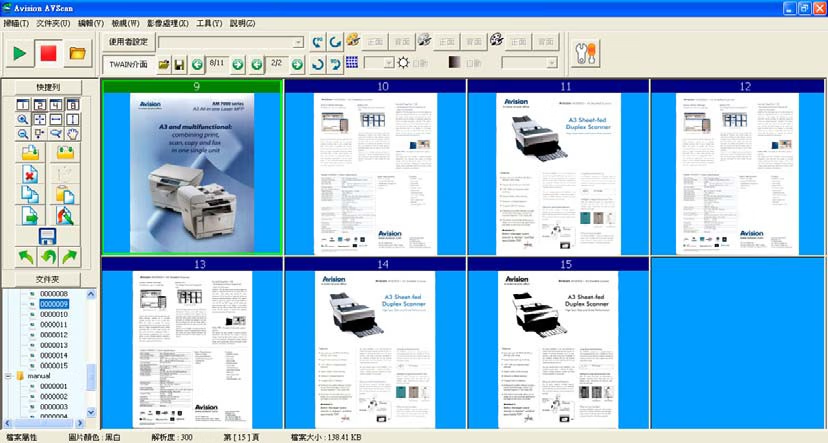
Task: Expand the manual folder tree node
Action: tap(9, 376)
